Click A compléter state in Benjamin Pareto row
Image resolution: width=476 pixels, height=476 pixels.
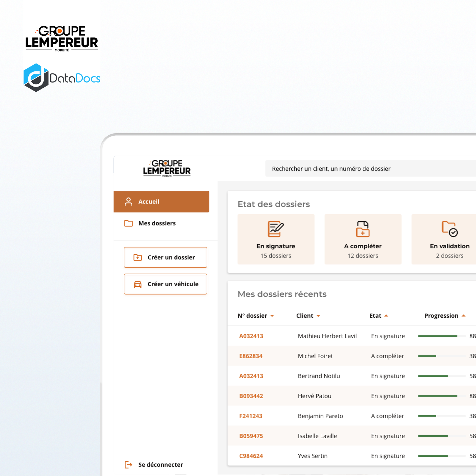[x=387, y=416]
